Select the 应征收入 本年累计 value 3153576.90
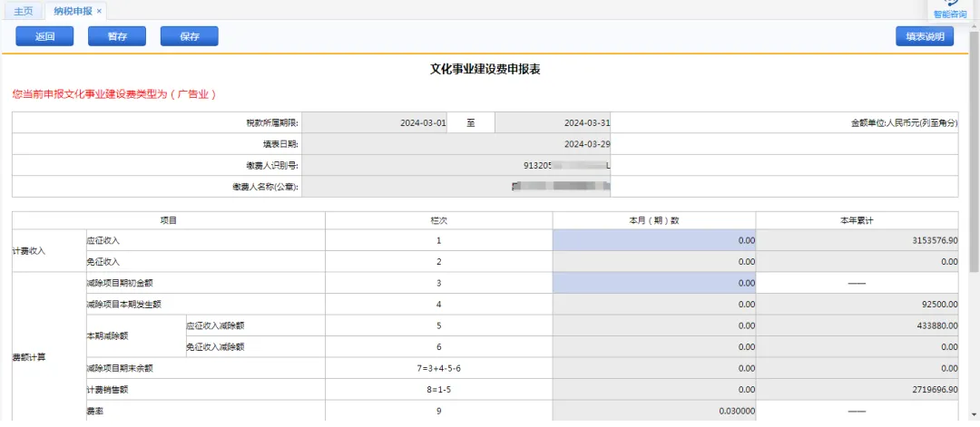 point(857,240)
